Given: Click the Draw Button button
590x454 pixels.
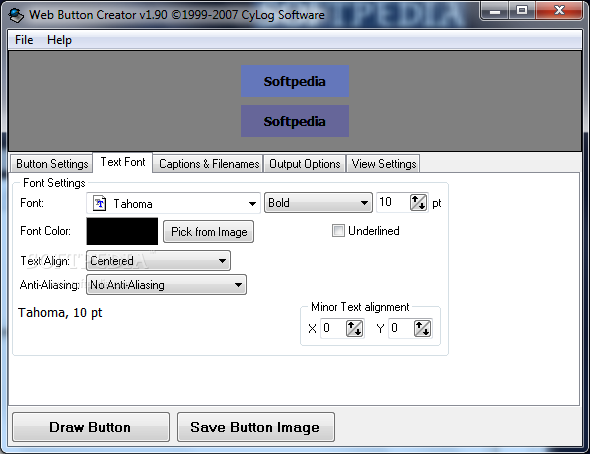Looking at the screenshot, I should coord(91,427).
